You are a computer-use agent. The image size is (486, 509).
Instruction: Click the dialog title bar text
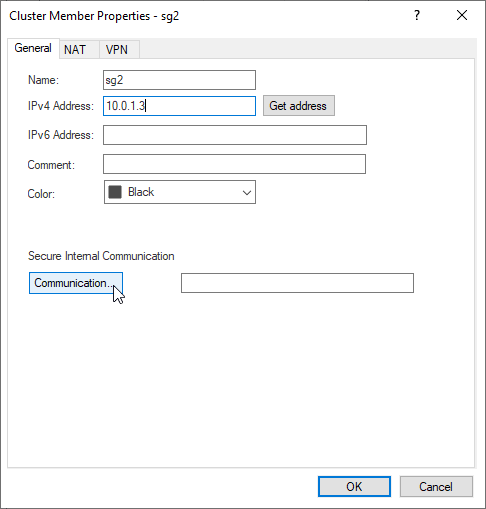(x=94, y=16)
